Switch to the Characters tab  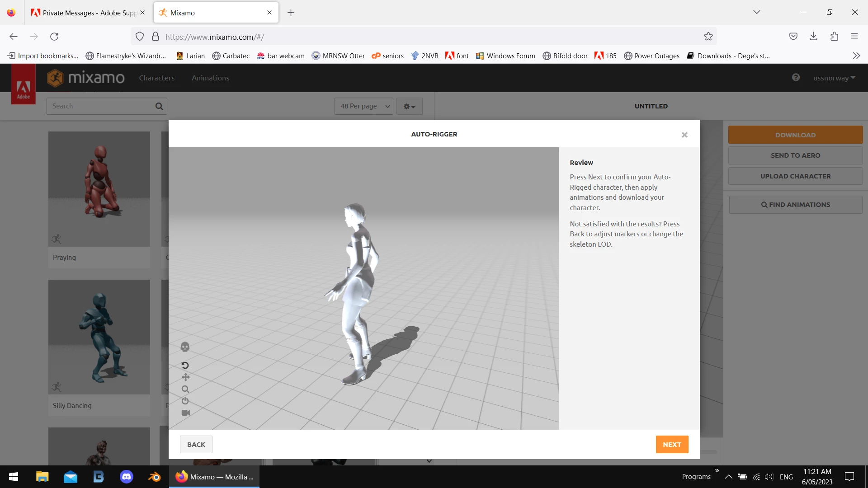tap(156, 78)
